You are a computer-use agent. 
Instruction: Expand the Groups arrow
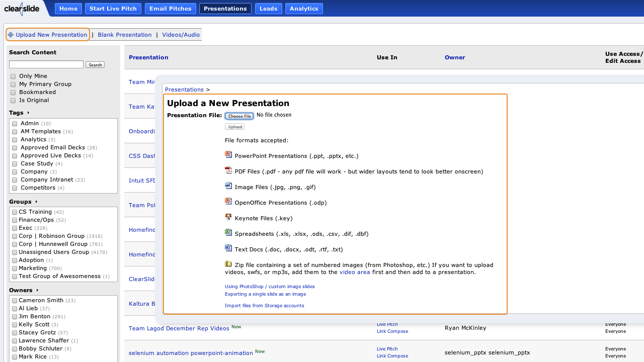pos(36,202)
